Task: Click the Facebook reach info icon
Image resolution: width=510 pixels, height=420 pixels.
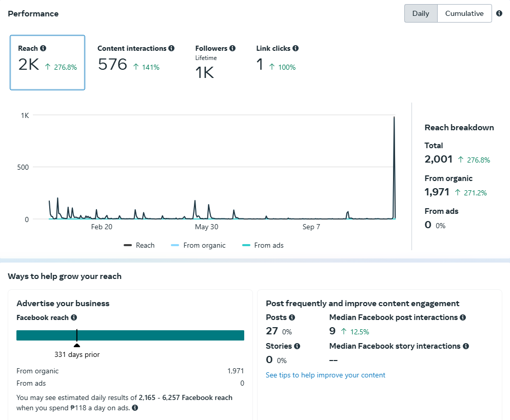Action: (74, 317)
